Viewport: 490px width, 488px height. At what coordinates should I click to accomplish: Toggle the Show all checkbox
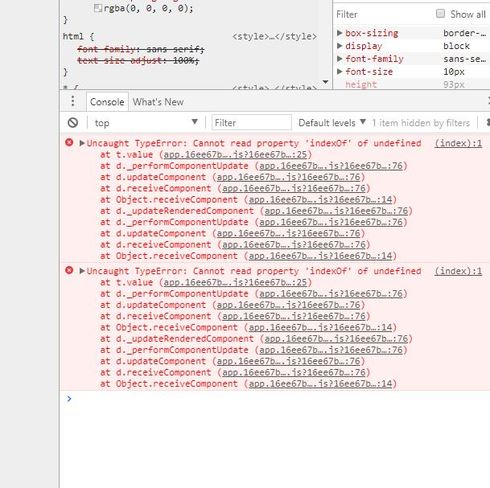440,14
